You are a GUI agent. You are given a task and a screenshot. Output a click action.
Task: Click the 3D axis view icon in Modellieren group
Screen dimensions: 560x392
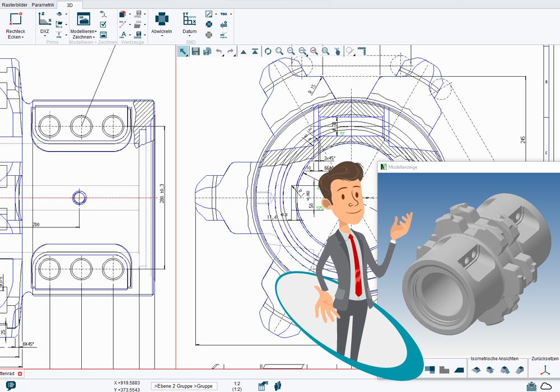[103, 15]
